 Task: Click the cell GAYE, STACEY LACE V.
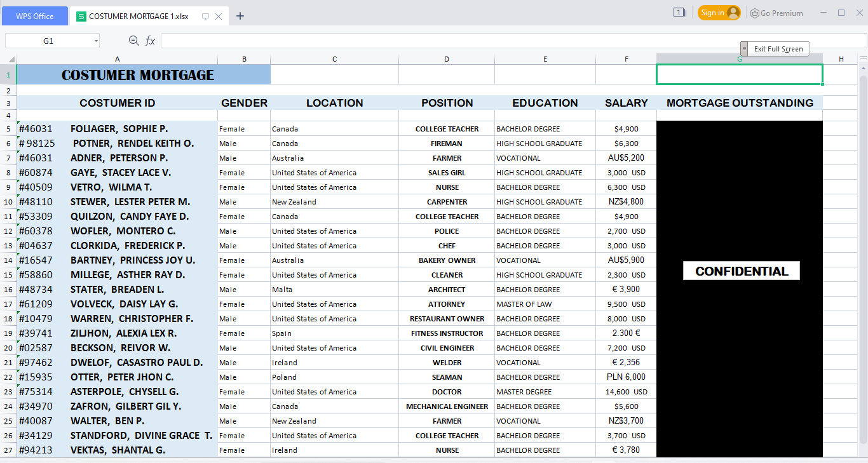(117, 173)
